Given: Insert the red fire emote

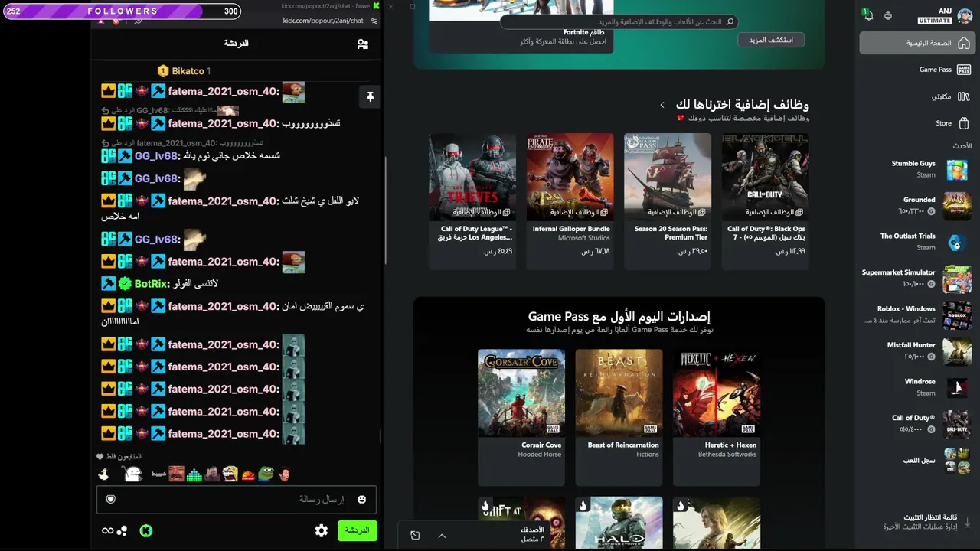Looking at the screenshot, I should click(248, 475).
